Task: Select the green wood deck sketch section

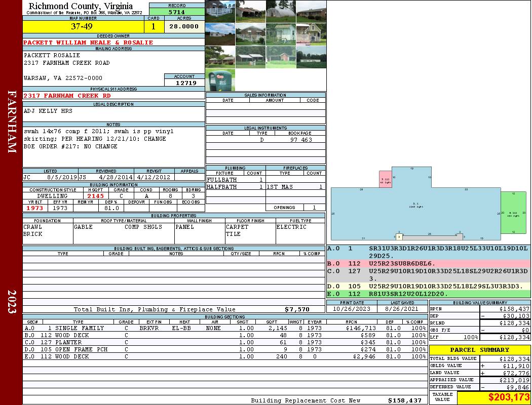Action: (x=513, y=213)
